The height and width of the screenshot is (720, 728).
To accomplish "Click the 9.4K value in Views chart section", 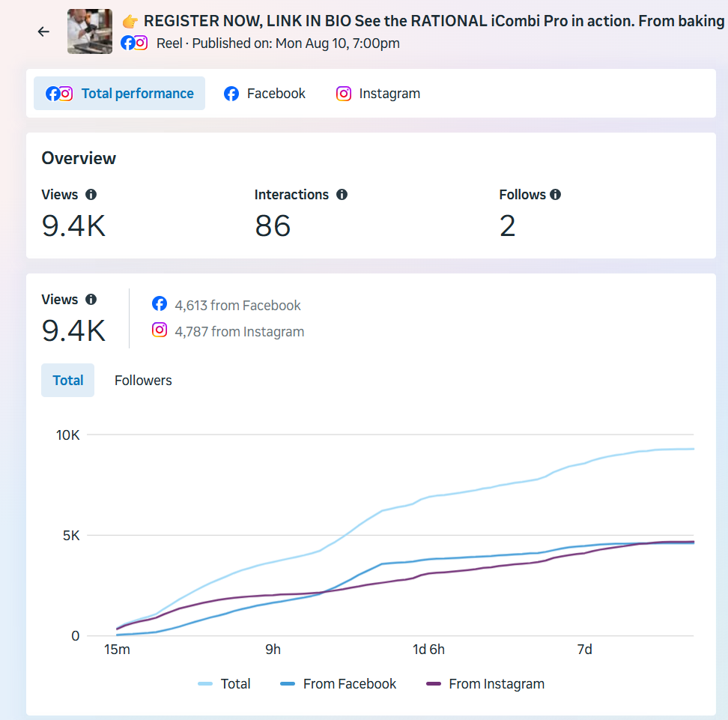I will [73, 331].
